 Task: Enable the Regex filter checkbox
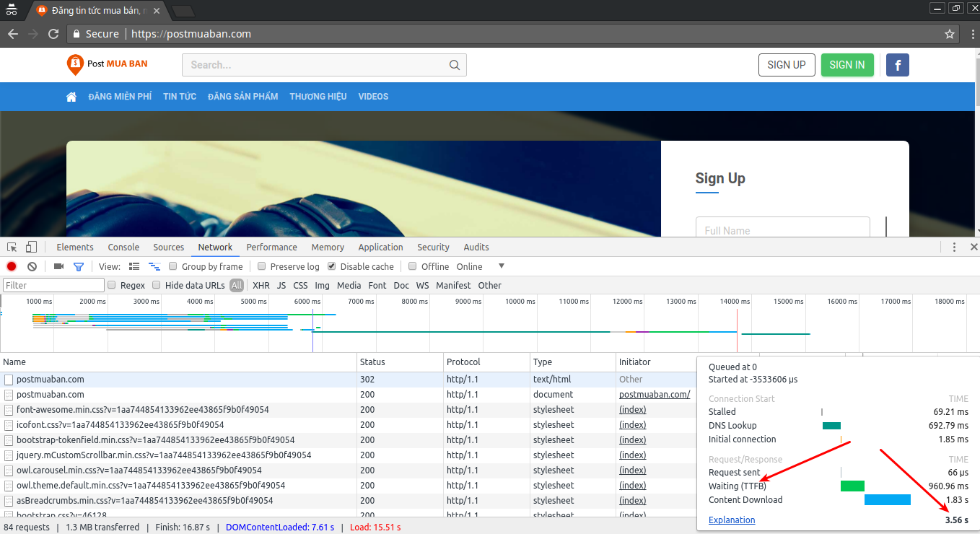112,285
